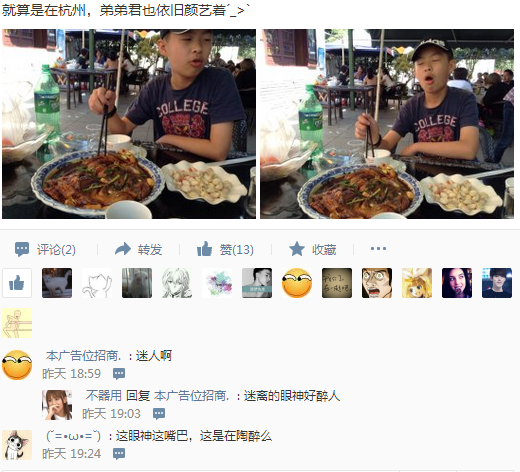Click the 转发 share arrow icon

pyautogui.click(x=123, y=249)
